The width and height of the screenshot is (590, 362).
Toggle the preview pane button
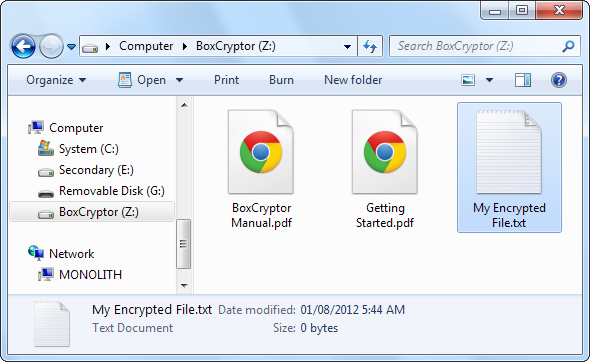click(523, 80)
